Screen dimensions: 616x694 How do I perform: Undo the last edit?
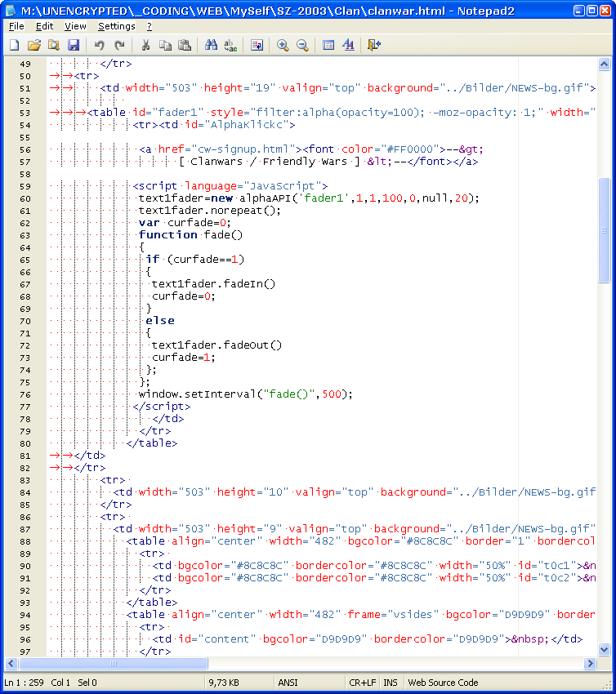[x=99, y=45]
